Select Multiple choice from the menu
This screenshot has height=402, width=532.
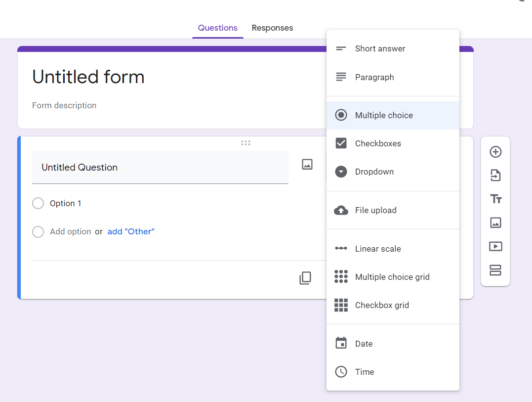point(393,115)
